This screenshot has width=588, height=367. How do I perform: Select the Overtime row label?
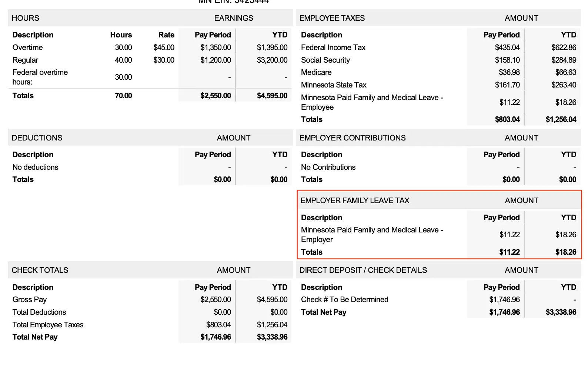click(x=27, y=47)
